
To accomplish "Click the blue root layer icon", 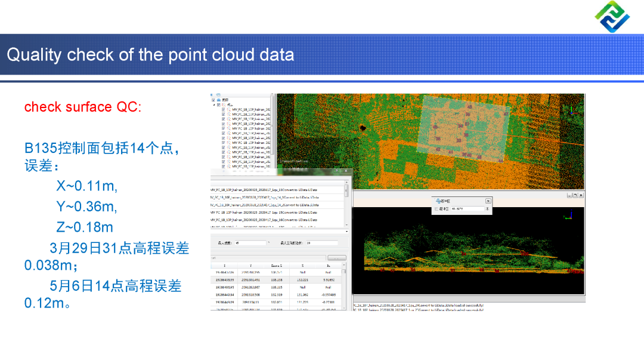I will pyautogui.click(x=219, y=100).
